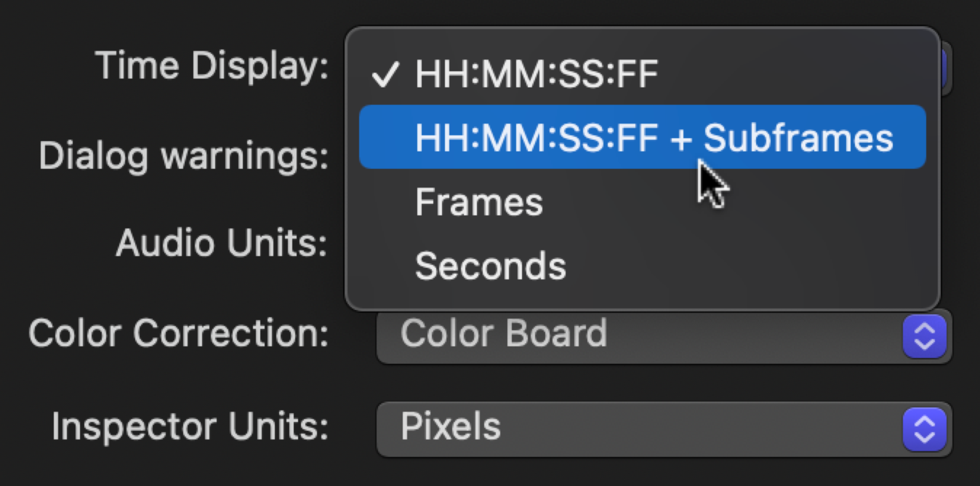Select HH:MM:SS:FF + Subframes time display option
Image resolution: width=980 pixels, height=486 pixels.
point(642,137)
